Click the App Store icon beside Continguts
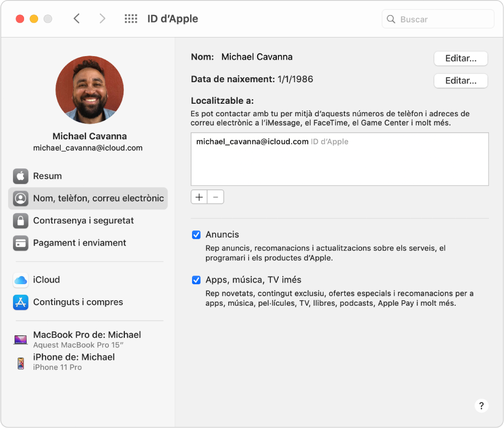 coord(21,302)
